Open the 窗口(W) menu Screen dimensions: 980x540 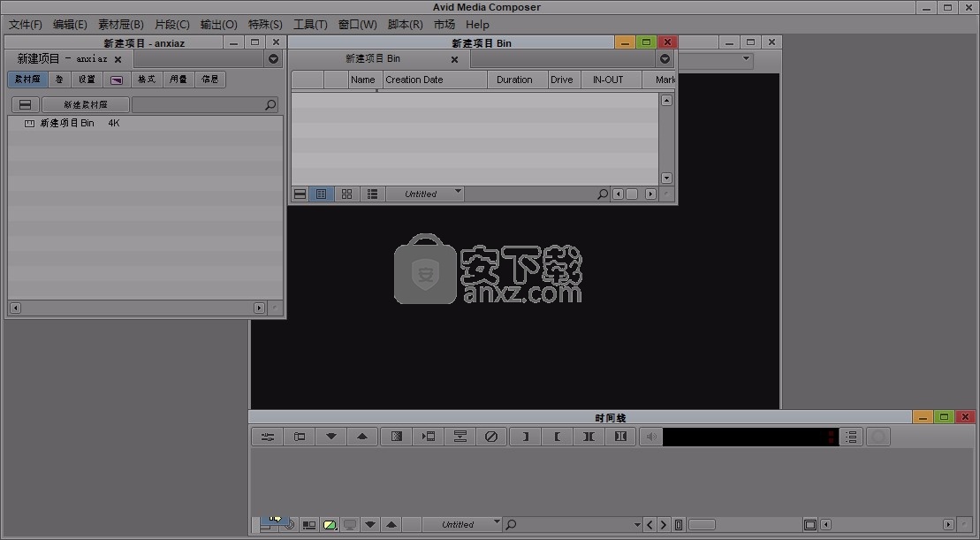(x=358, y=25)
